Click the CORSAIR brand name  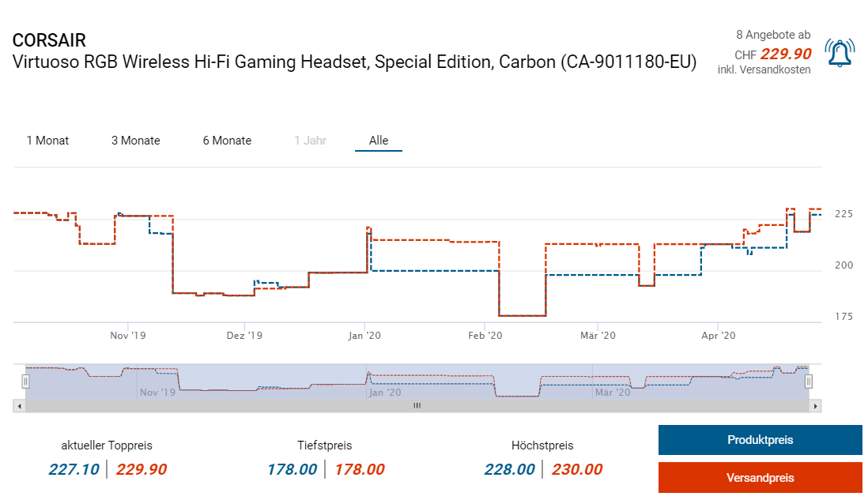(49, 40)
